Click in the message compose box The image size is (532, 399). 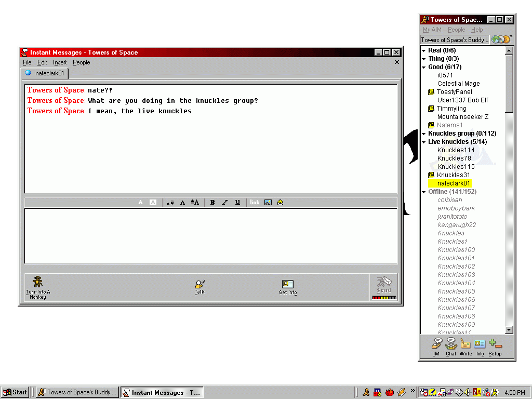click(x=210, y=236)
